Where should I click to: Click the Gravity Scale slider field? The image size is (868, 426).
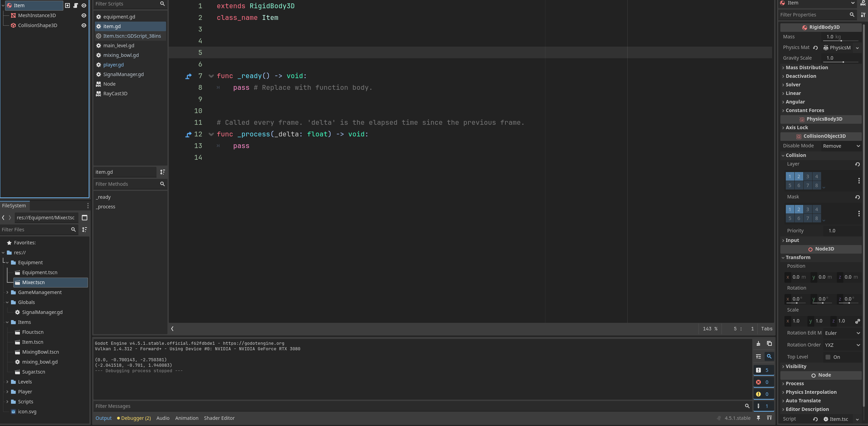841,58
